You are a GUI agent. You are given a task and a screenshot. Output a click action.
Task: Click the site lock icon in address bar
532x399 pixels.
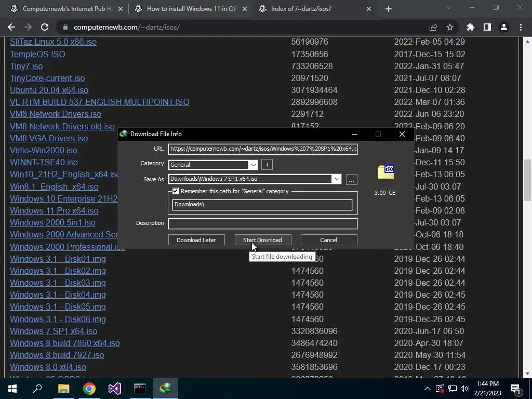65,27
